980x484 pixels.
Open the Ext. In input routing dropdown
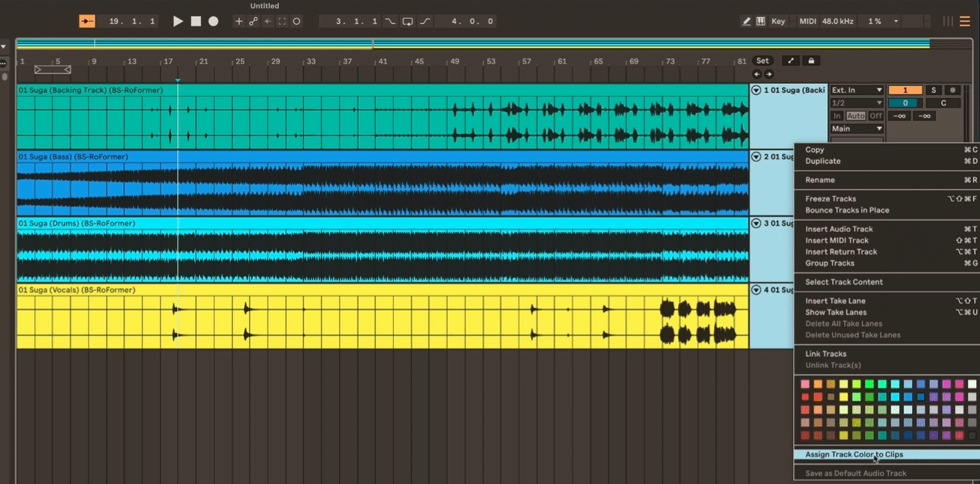point(857,90)
